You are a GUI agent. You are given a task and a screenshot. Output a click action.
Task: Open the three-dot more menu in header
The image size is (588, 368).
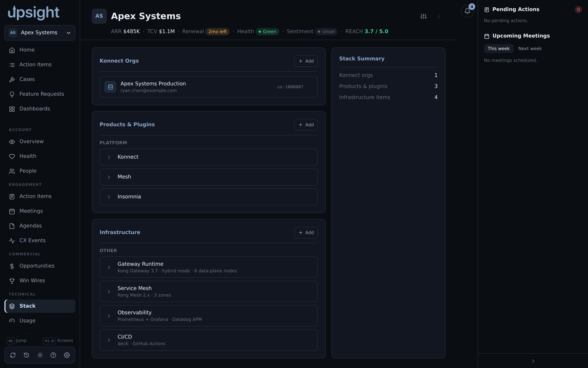point(439,16)
